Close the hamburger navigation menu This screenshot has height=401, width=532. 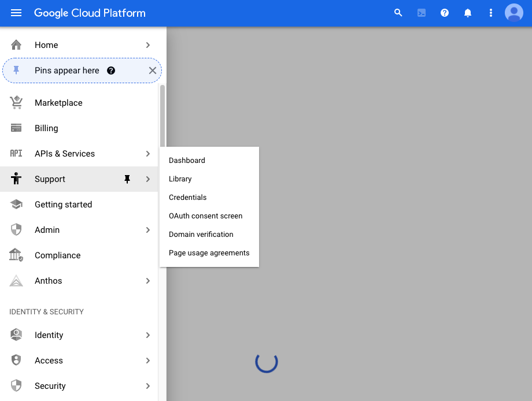click(x=16, y=13)
